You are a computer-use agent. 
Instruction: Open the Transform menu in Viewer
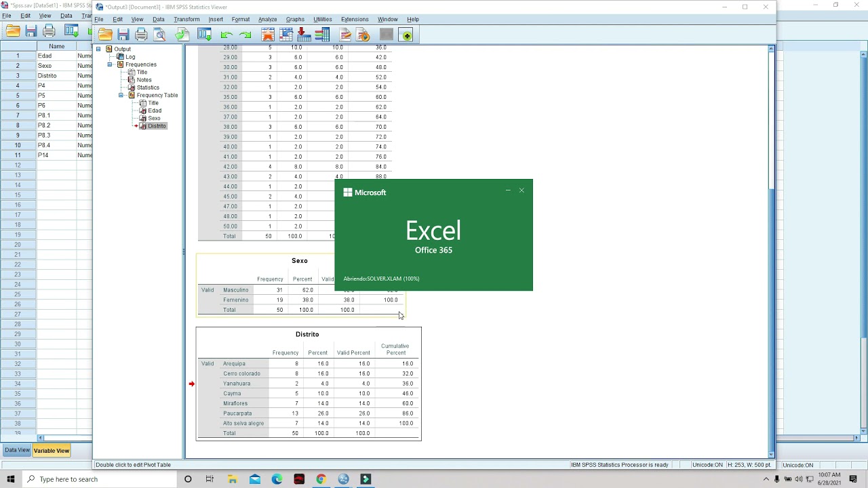(186, 19)
